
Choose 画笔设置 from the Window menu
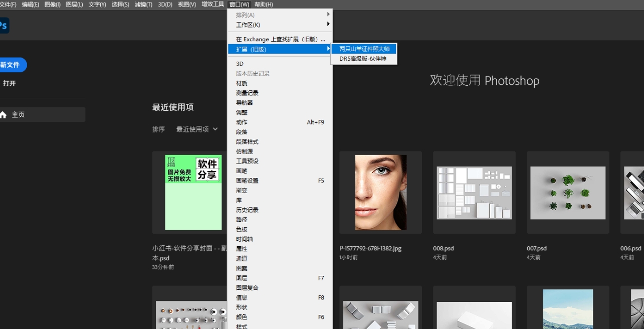(247, 181)
